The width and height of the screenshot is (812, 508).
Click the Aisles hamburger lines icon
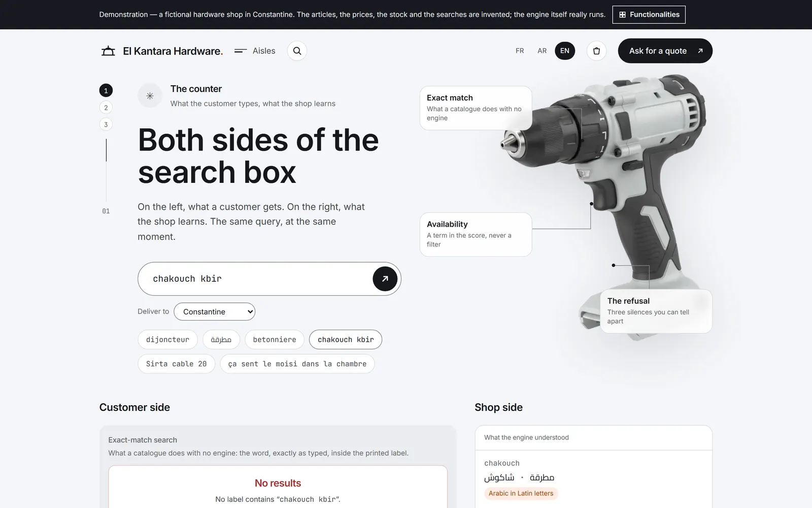pos(241,51)
